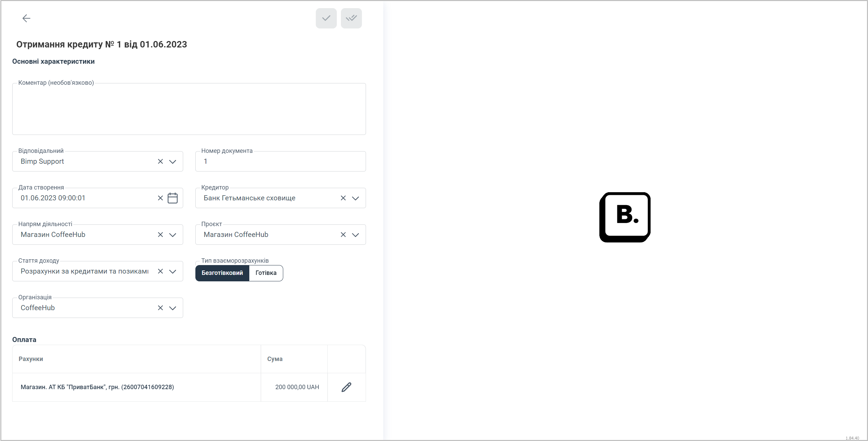Edit the ПриватБанк payment row with pencil
Screen dimensions: 868x441
pyautogui.click(x=346, y=387)
